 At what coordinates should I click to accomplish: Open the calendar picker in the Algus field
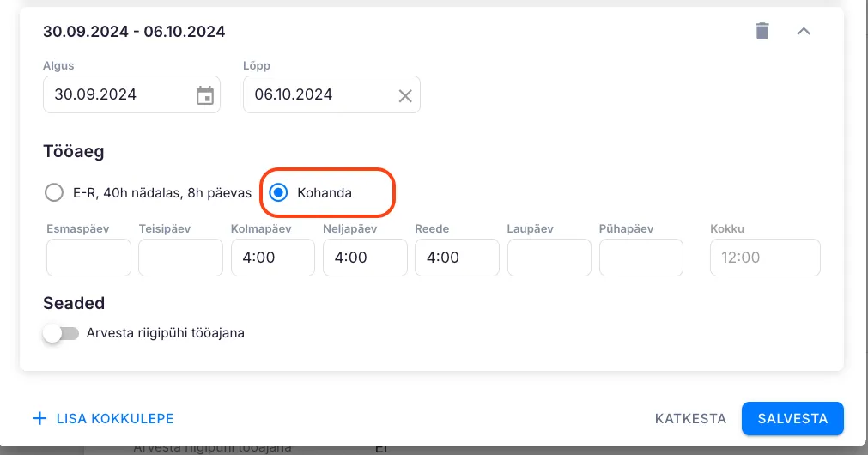[x=204, y=95]
